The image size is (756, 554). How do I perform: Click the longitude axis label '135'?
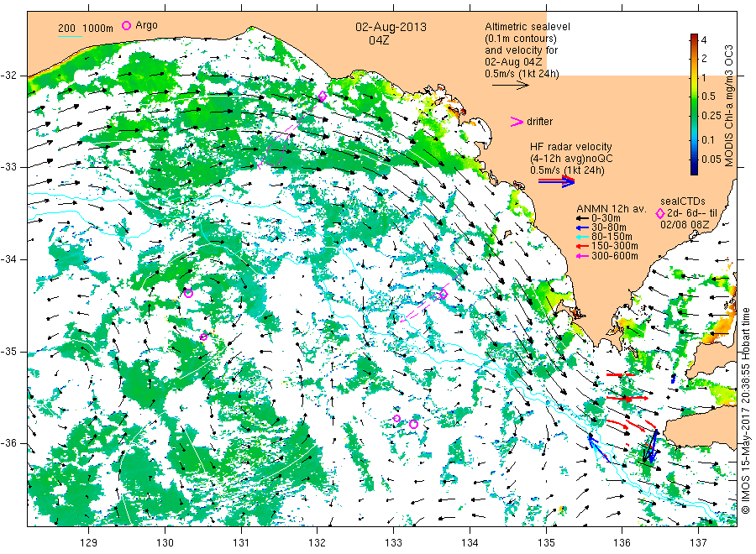pos(546,543)
